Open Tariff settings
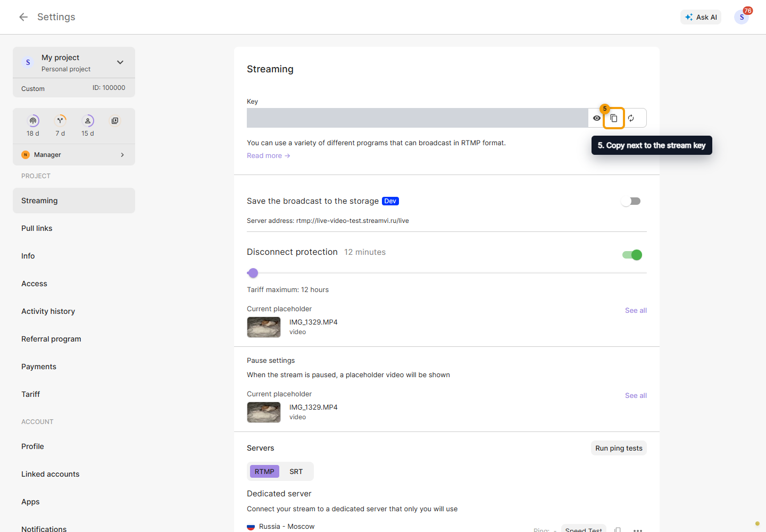 pos(74,394)
